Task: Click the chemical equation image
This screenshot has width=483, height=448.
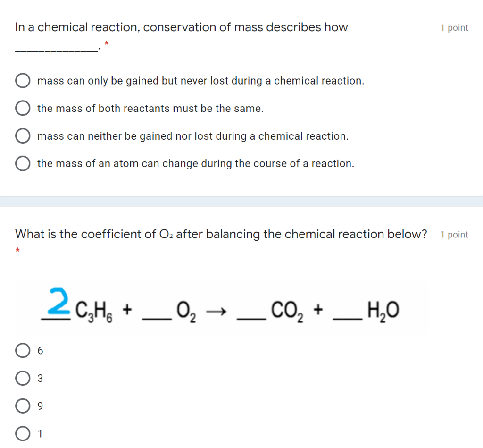Action: (222, 308)
